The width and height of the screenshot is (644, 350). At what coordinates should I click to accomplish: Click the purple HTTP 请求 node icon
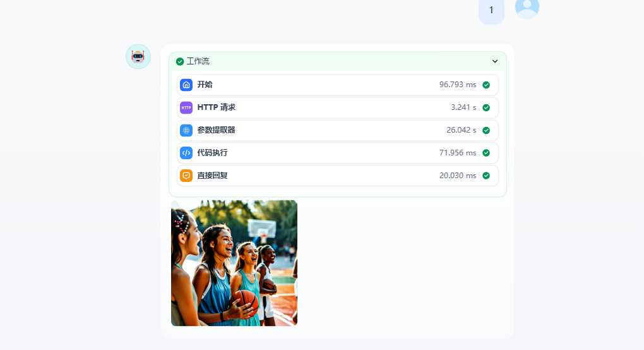[186, 107]
